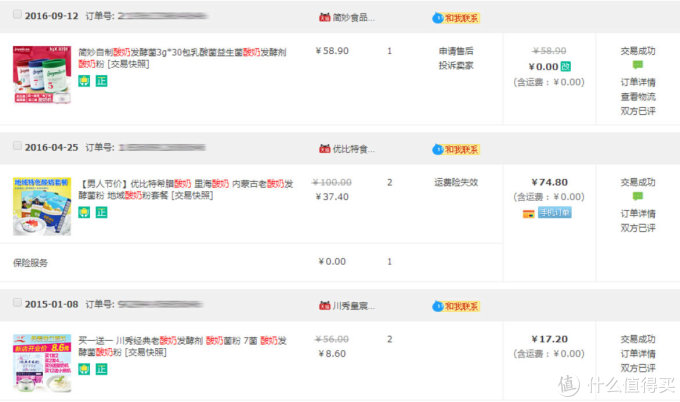Click green 正 badge under 川秀 item
The height and width of the screenshot is (402, 680).
pyautogui.click(x=101, y=369)
